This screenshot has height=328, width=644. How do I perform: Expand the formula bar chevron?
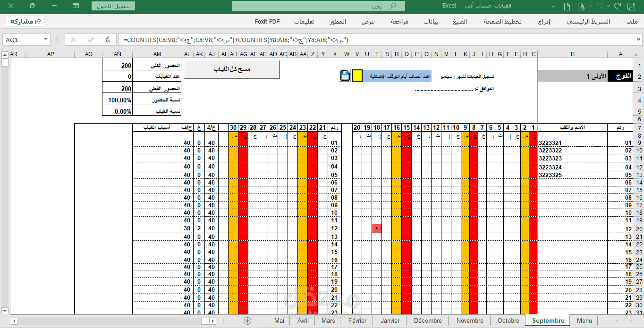click(638, 40)
